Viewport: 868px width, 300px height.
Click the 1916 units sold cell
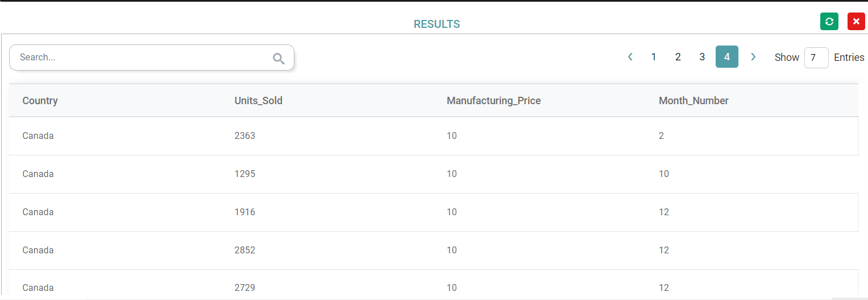(245, 212)
